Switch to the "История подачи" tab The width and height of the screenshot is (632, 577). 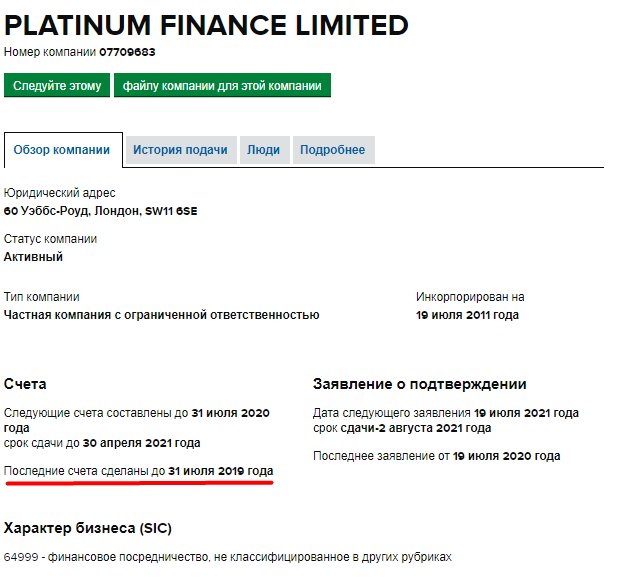[x=181, y=150]
